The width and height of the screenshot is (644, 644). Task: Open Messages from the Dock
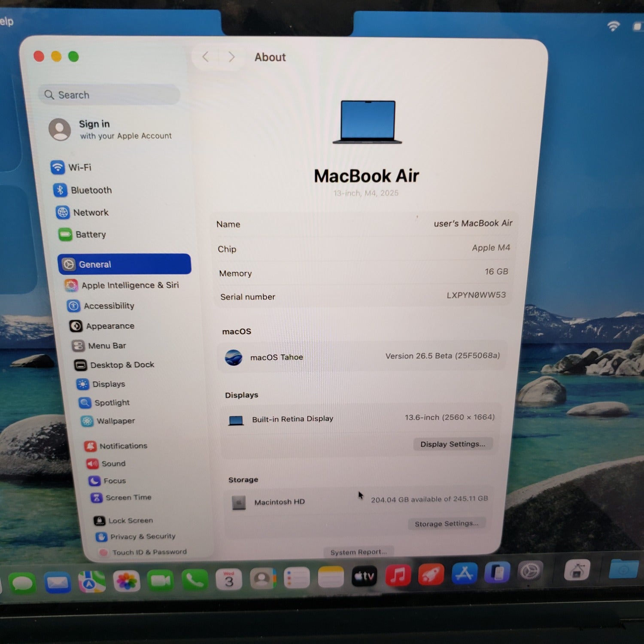tap(22, 583)
